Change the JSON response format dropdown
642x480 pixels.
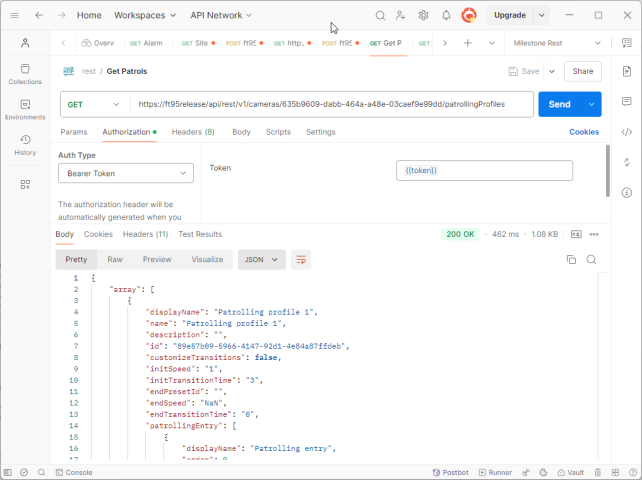point(261,260)
